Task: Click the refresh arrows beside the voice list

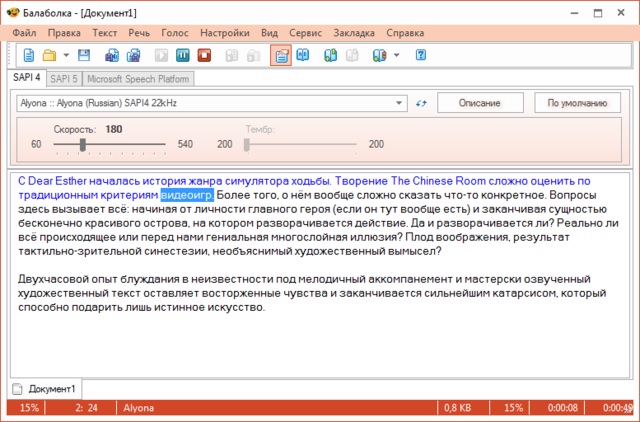Action: coord(421,103)
